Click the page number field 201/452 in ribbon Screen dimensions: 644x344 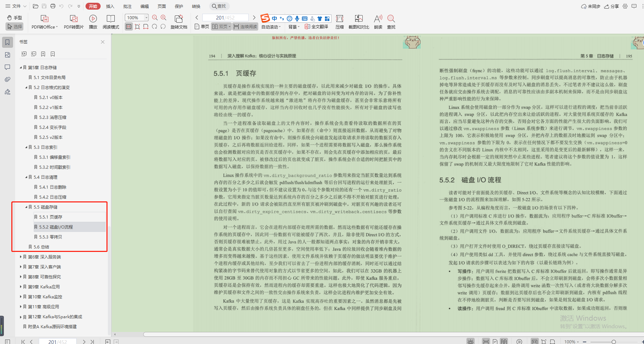[225, 18]
